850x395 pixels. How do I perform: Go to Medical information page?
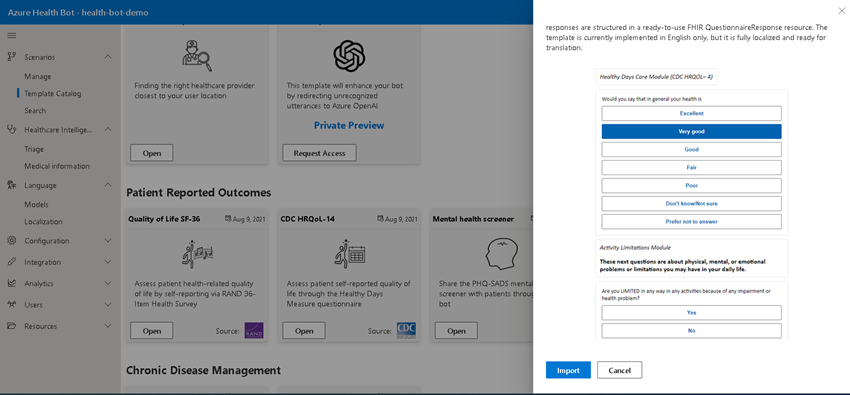tap(57, 166)
